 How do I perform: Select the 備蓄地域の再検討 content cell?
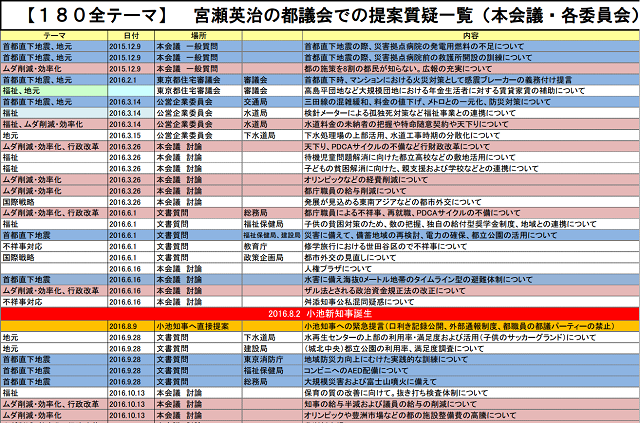tap(471, 235)
